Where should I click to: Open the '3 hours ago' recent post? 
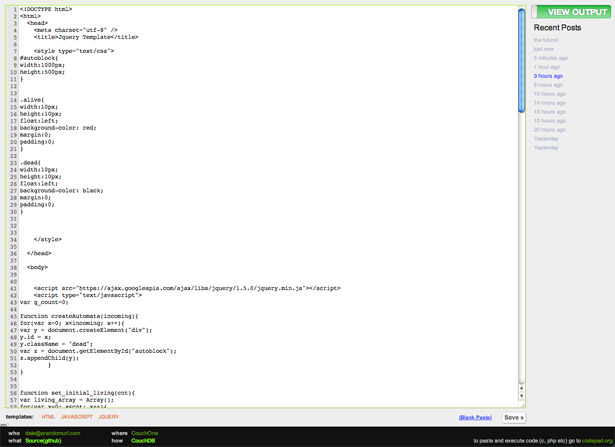pos(548,76)
